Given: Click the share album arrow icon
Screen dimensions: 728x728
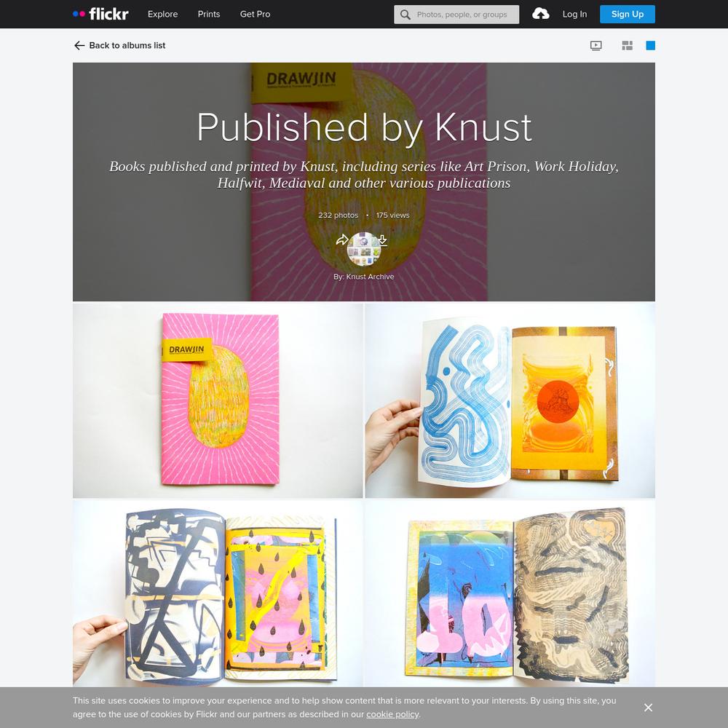Looking at the screenshot, I should point(342,240).
